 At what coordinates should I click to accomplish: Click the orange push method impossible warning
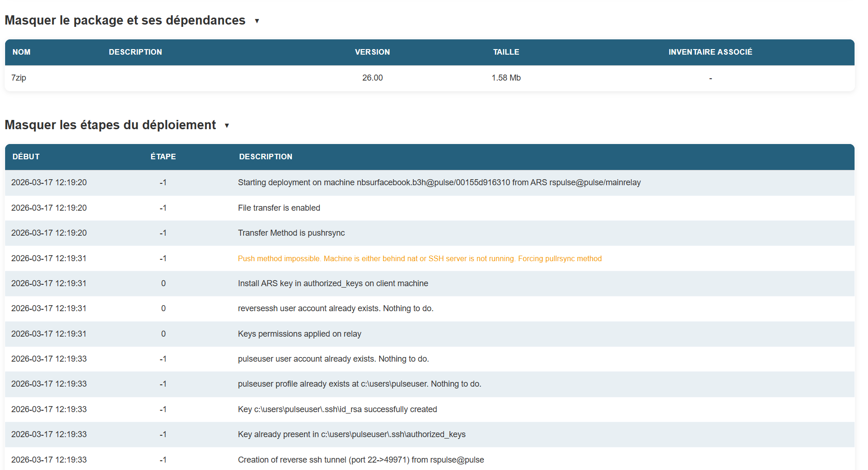point(419,258)
